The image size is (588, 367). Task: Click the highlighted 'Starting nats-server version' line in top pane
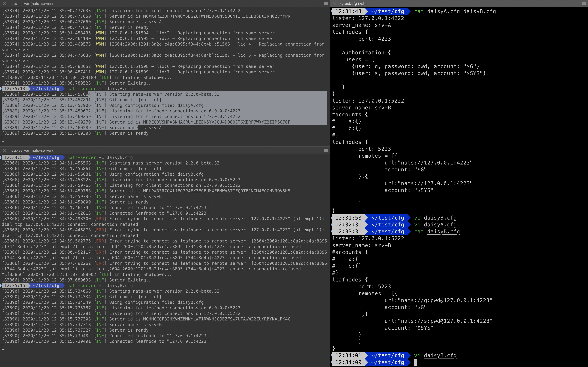click(111, 94)
